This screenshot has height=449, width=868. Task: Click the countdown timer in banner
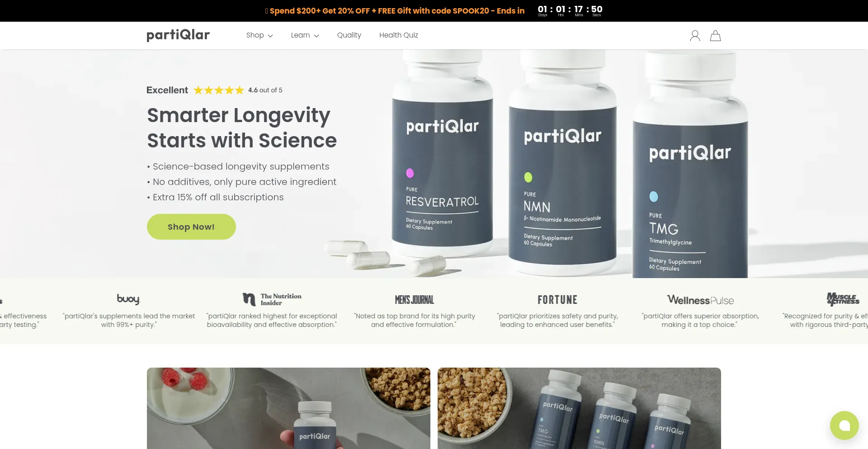coord(570,11)
